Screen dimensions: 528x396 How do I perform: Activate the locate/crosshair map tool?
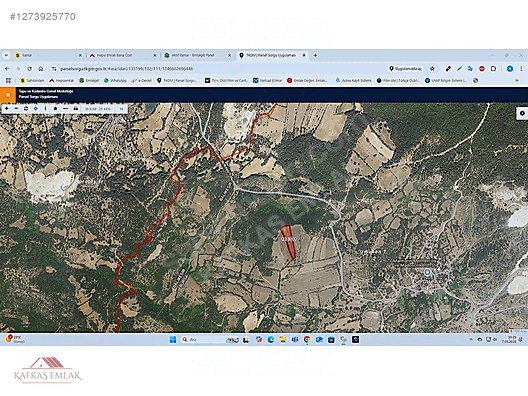[x=36, y=108]
